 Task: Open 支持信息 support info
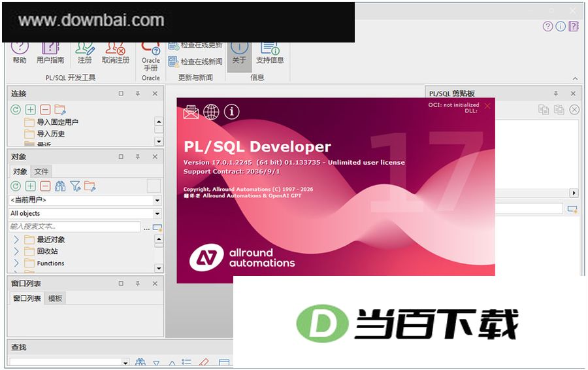click(270, 54)
